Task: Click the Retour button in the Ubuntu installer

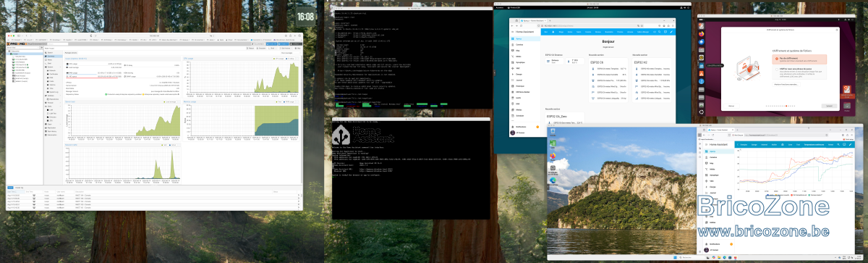Action: 731,106
